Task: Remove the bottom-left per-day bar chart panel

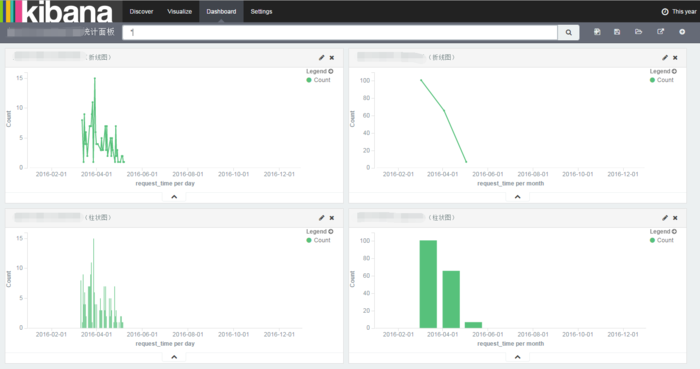Action: [332, 218]
